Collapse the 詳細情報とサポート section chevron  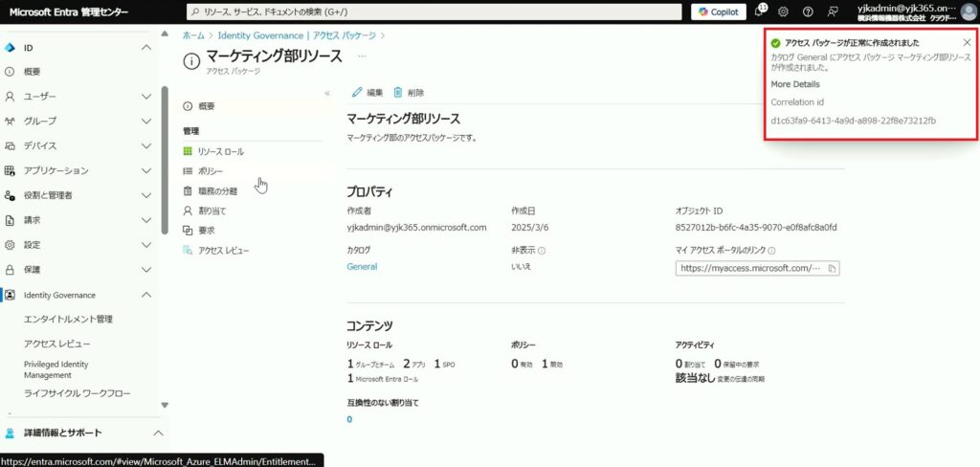[158, 433]
